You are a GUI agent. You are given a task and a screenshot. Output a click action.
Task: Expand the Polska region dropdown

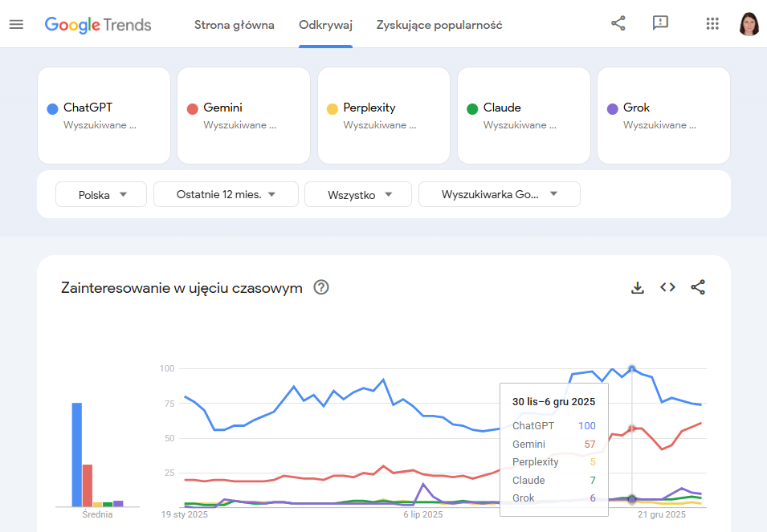(101, 194)
